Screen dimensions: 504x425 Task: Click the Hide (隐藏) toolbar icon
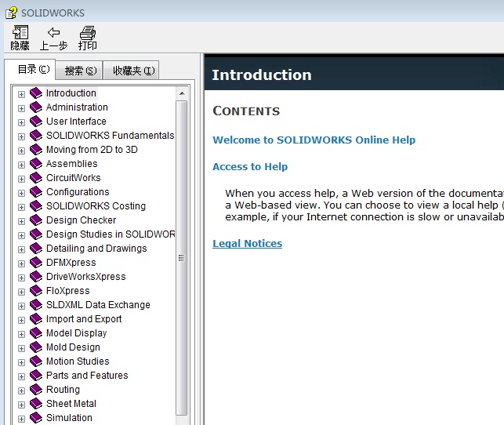(20, 32)
